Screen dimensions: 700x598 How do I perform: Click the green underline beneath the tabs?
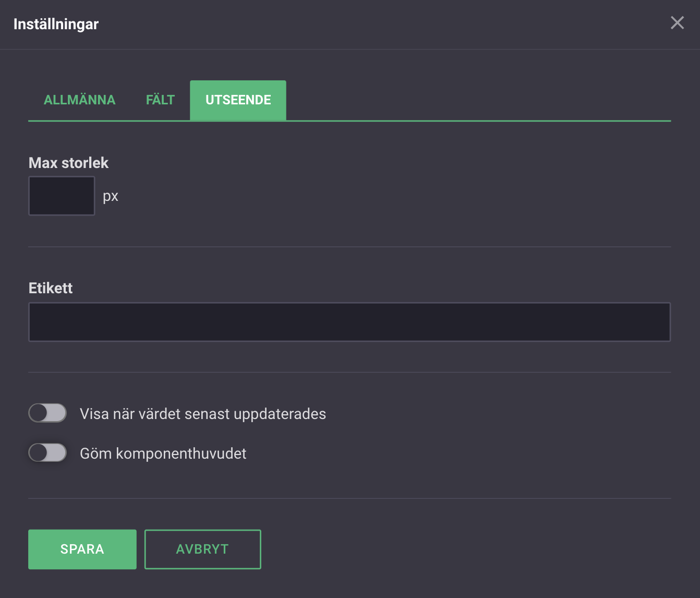(x=469, y=121)
